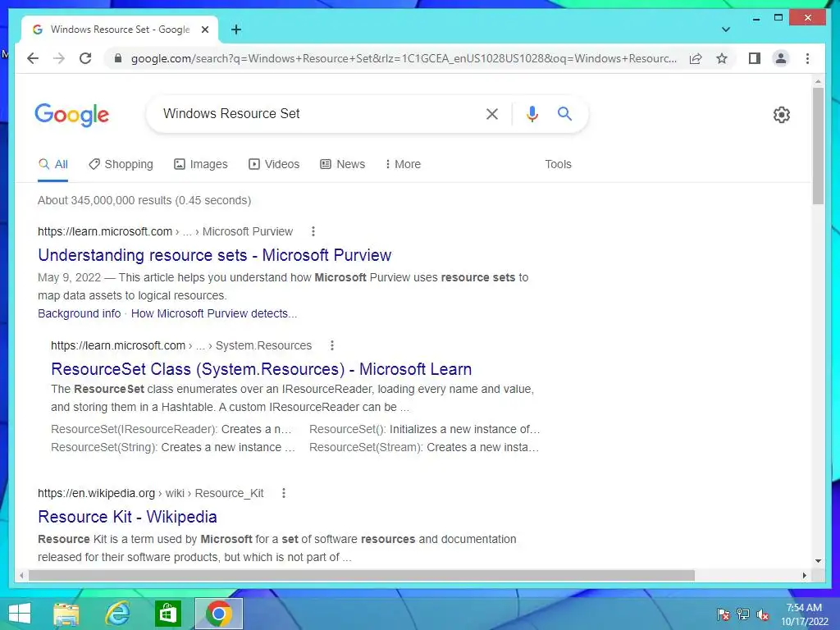Switch to Images results
Viewport: 840px width, 630px height.
point(201,164)
